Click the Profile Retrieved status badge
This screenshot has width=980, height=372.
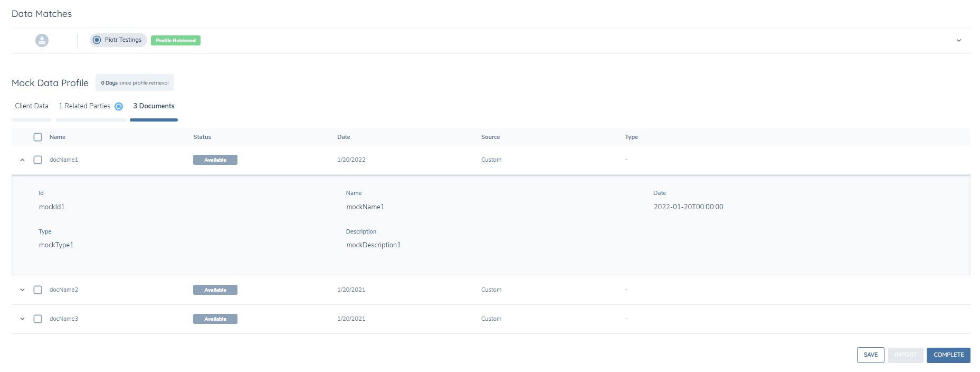click(176, 40)
